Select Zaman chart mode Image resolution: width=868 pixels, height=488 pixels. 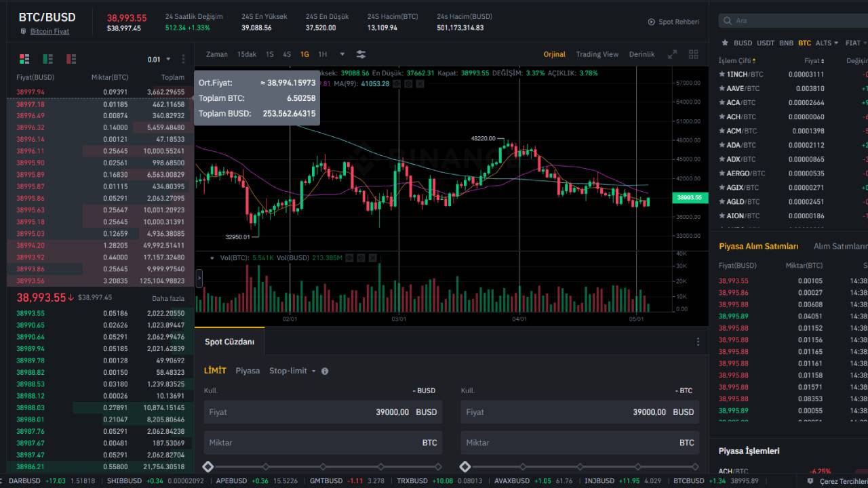217,54
